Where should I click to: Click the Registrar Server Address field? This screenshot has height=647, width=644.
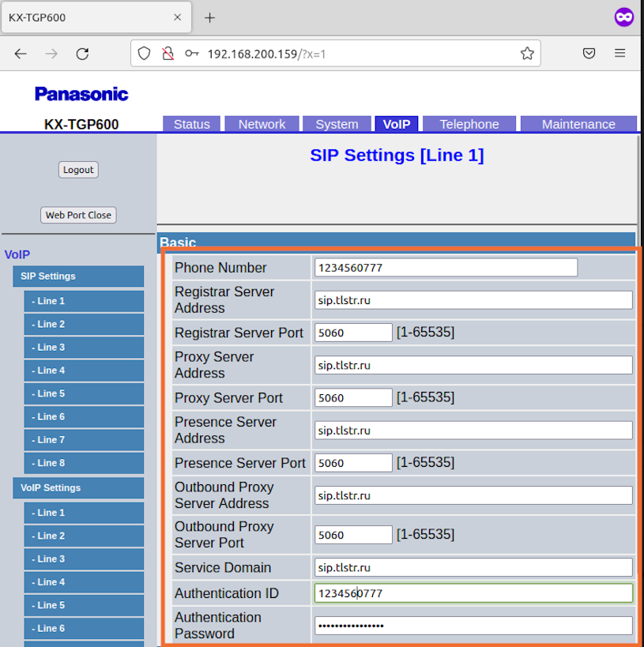tap(473, 300)
